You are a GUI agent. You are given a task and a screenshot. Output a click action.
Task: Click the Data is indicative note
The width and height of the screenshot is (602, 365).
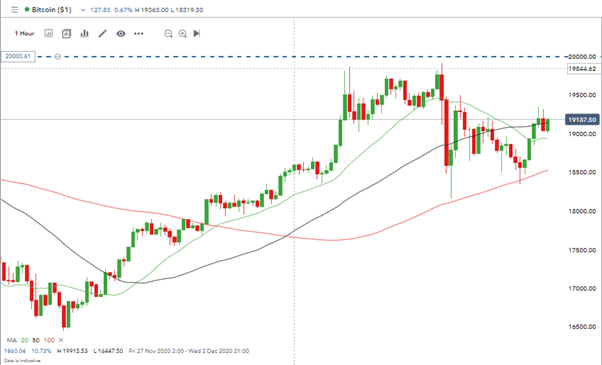coord(22,361)
